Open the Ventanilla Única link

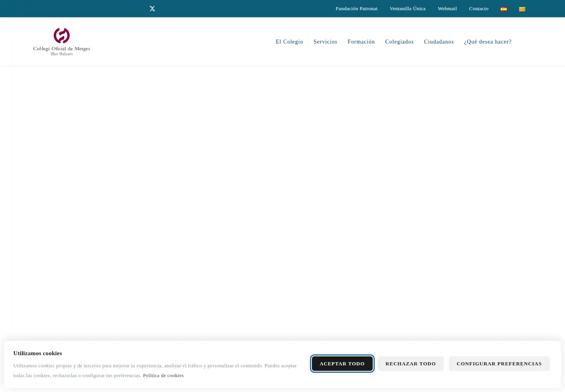pyautogui.click(x=407, y=9)
